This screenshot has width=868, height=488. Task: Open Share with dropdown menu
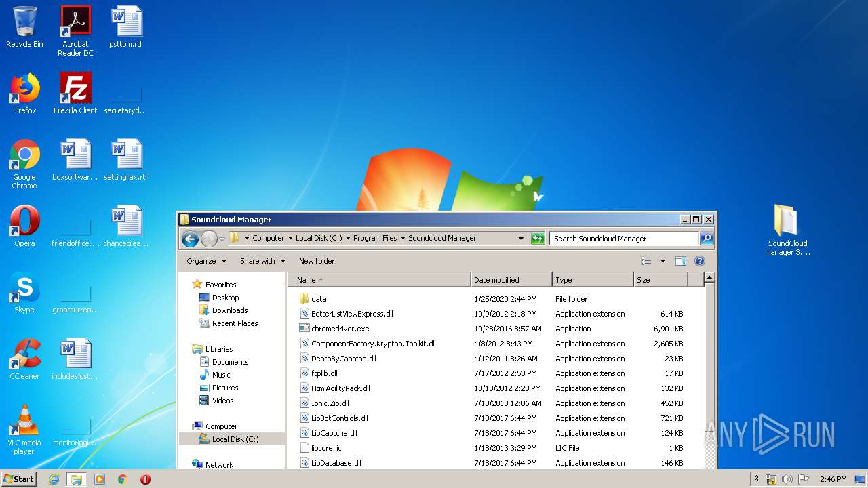262,261
